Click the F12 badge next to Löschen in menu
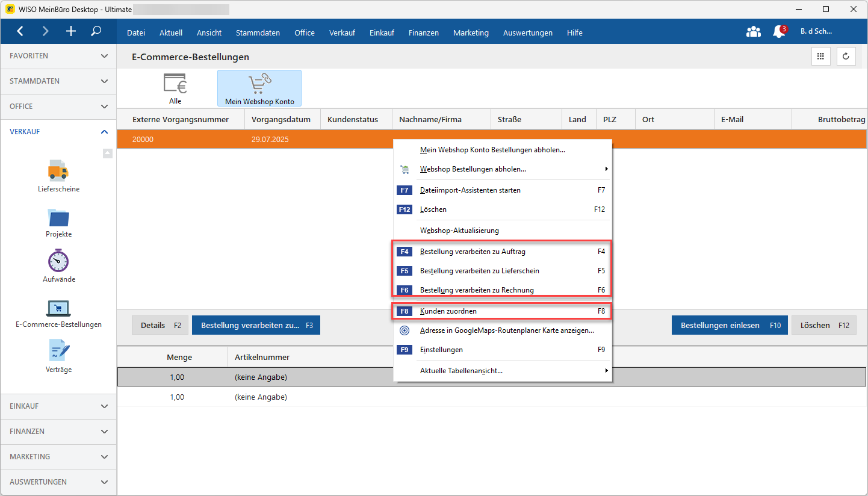The height and width of the screenshot is (496, 868). pos(405,209)
